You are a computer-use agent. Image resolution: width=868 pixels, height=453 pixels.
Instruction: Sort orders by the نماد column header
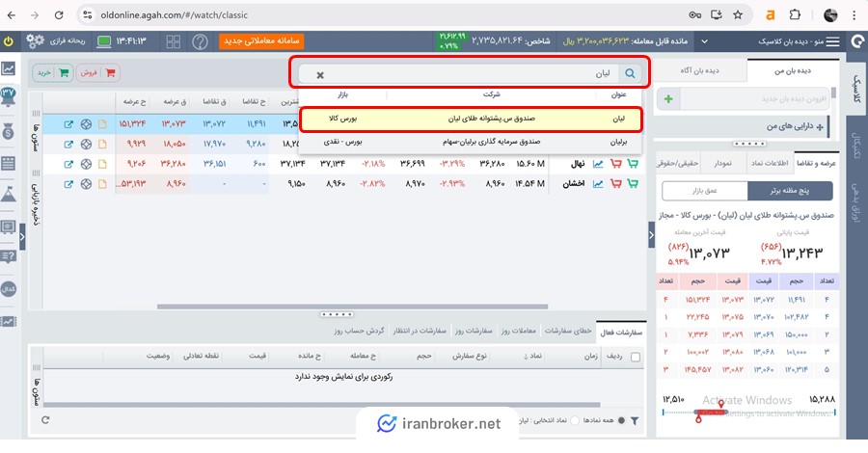[x=532, y=357]
